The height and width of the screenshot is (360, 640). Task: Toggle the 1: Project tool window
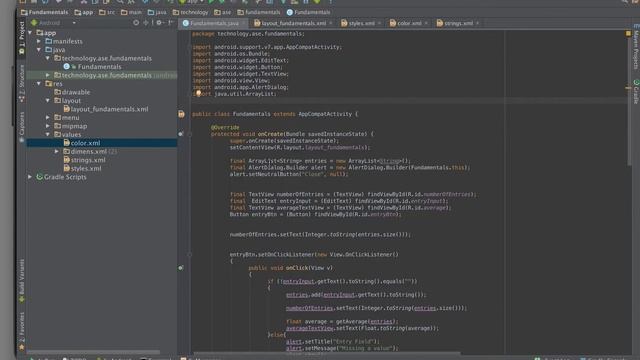pyautogui.click(x=22, y=38)
